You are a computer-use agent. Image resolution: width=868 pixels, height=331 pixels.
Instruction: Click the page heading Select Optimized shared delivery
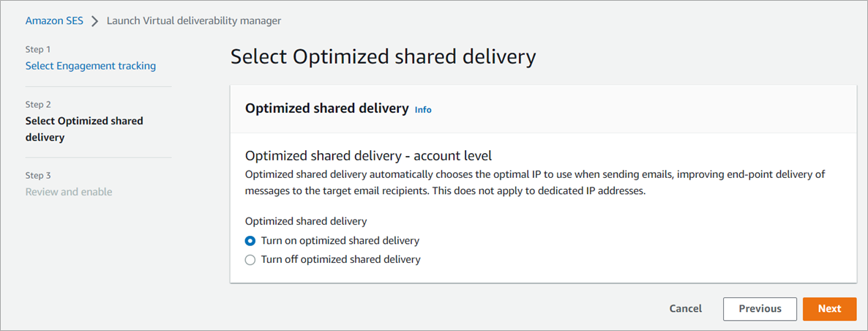click(x=383, y=57)
